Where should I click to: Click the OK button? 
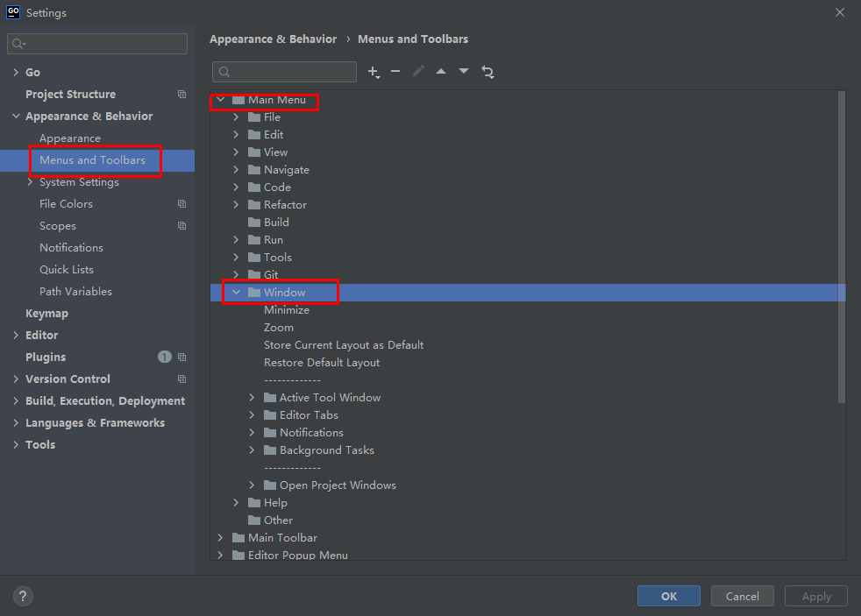(x=669, y=596)
